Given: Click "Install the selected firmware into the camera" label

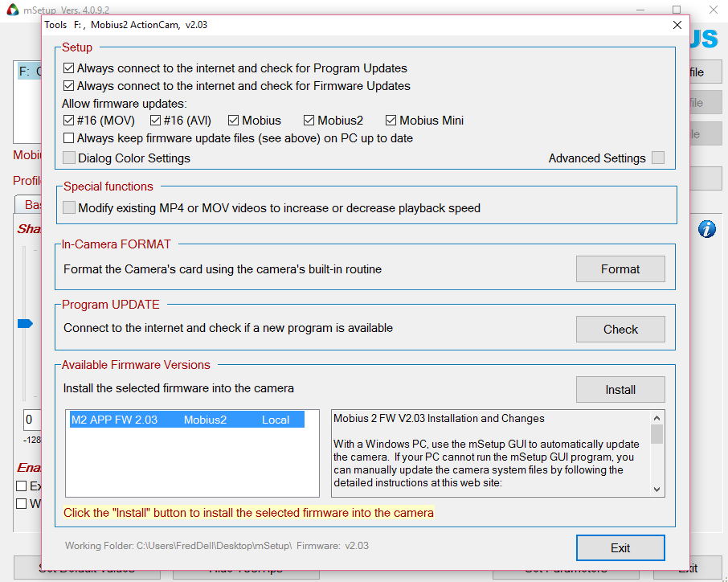Looking at the screenshot, I should [178, 388].
